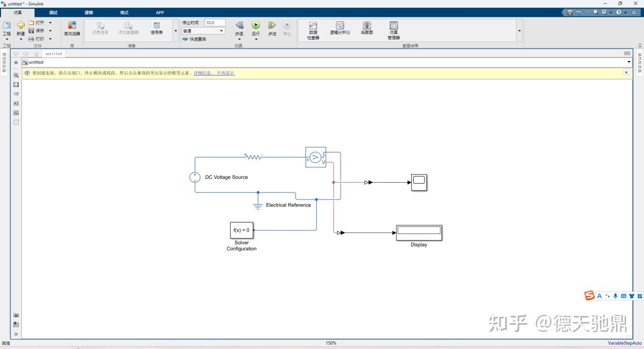Screen dimensions: 644x349
Task: Click the Sogou input method S icon
Action: 590,296
